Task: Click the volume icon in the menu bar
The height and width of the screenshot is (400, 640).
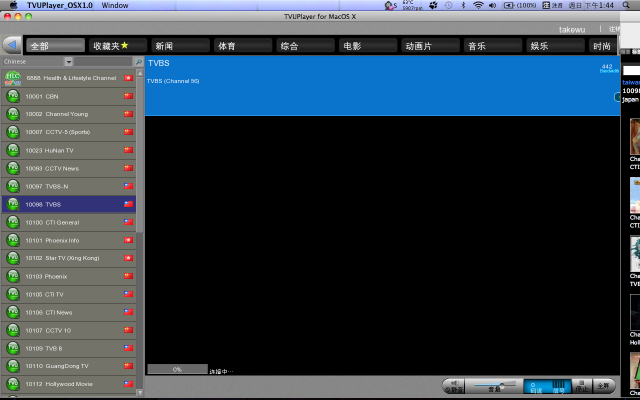Action: 493,5
